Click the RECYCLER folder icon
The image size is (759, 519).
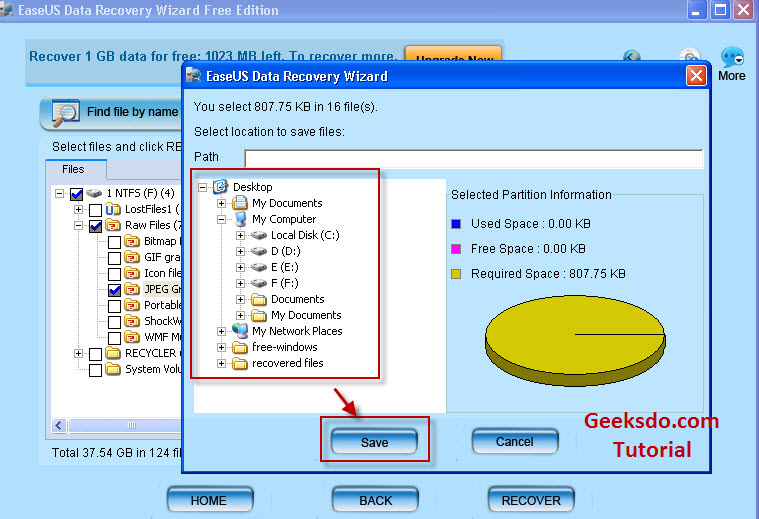tap(113, 353)
